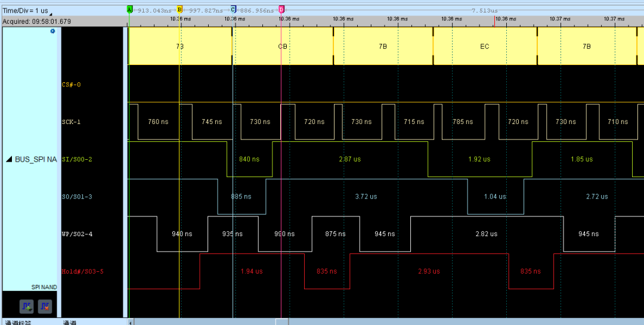The width and height of the screenshot is (644, 325).
Task: Select the pink cursor marker D
Action: point(281,9)
